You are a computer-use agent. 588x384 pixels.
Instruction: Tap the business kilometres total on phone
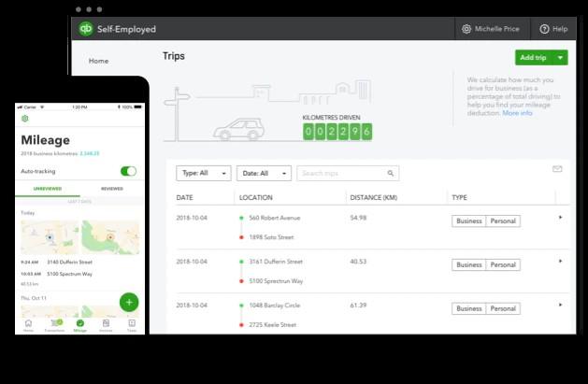tap(90, 153)
